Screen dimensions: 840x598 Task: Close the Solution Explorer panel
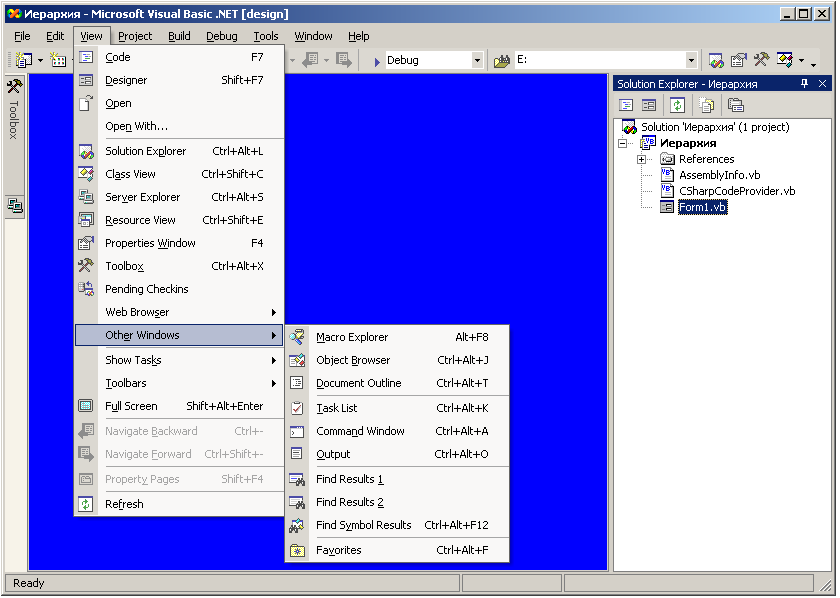(822, 84)
